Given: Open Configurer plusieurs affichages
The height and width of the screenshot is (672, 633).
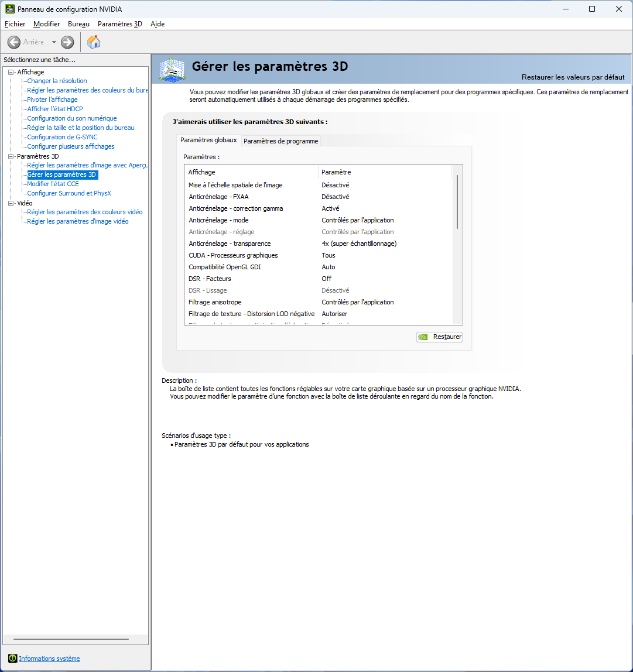Looking at the screenshot, I should [71, 146].
